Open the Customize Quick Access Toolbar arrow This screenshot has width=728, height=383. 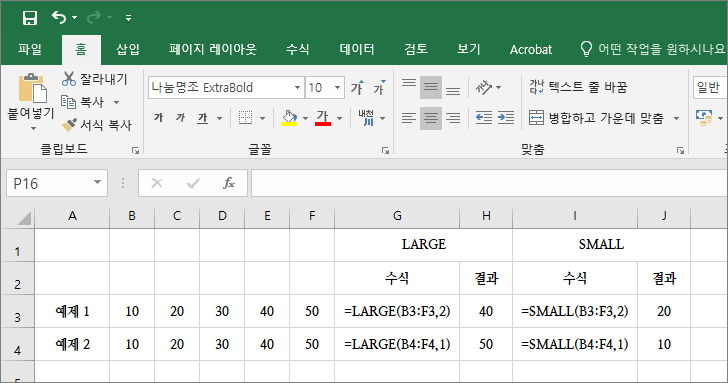tap(128, 18)
